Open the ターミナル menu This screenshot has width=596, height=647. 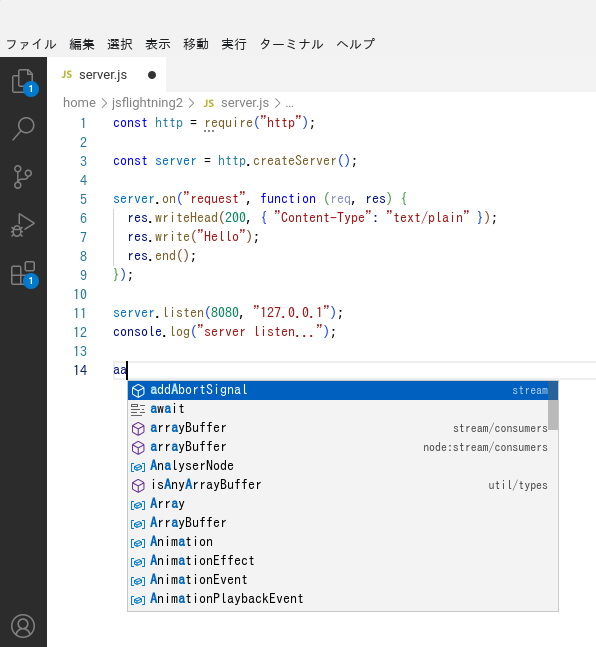(291, 44)
